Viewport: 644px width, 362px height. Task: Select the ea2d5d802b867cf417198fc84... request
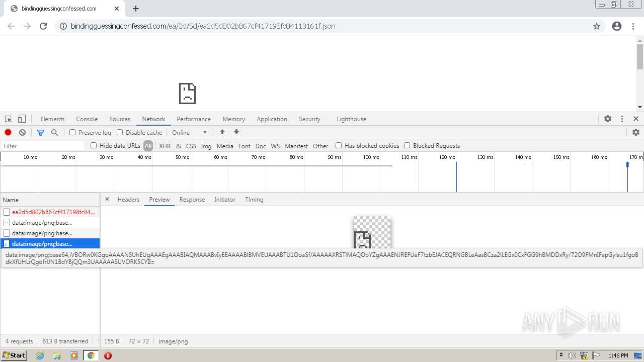pos(50,212)
